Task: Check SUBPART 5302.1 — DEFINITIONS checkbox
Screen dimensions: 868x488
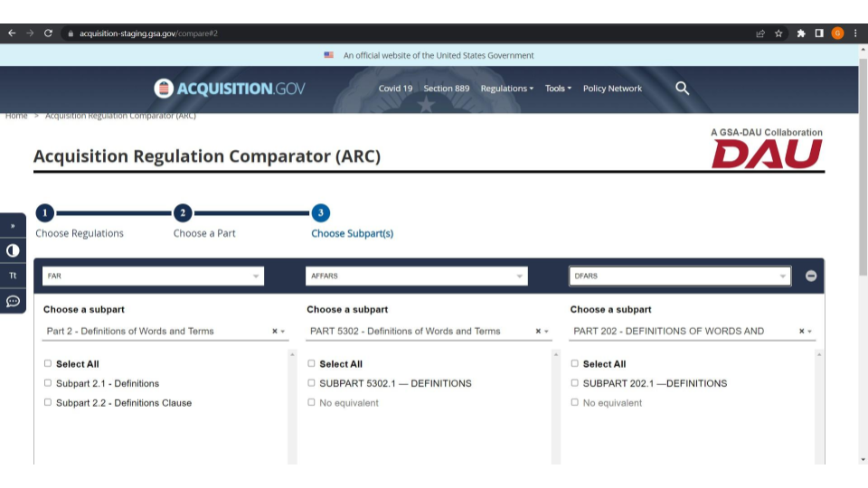Action: (x=312, y=383)
